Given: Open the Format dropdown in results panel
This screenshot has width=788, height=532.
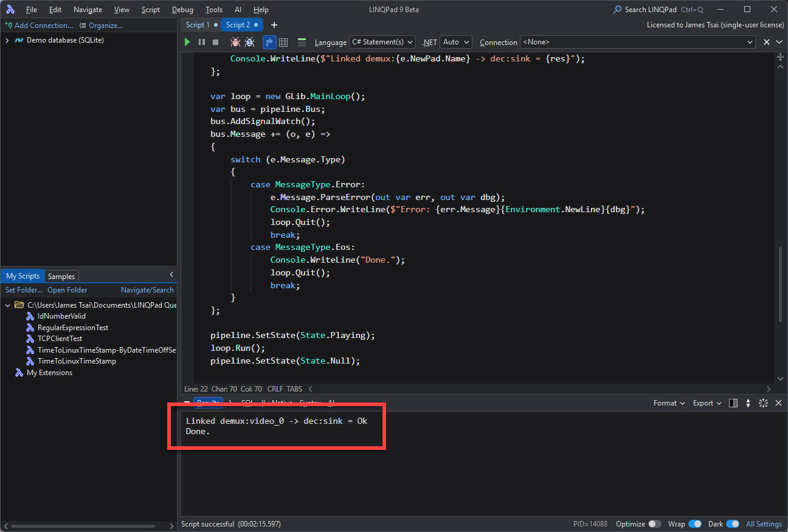Looking at the screenshot, I should (x=669, y=403).
